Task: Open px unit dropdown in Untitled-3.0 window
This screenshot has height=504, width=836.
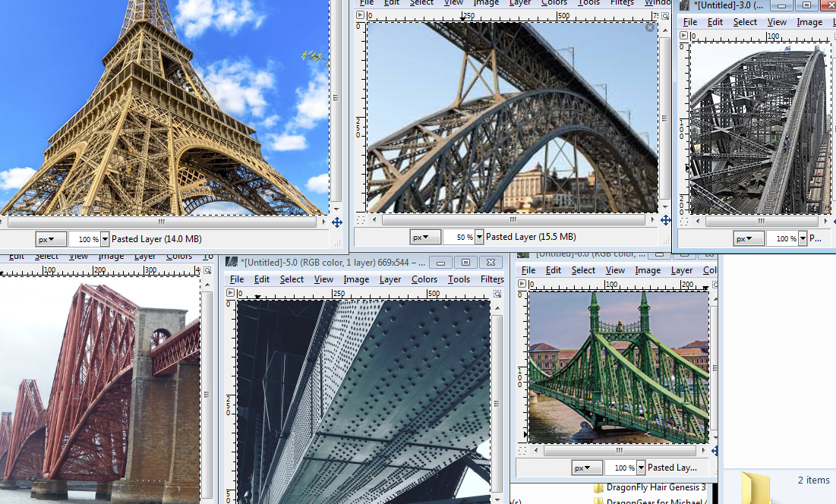Action: (749, 238)
